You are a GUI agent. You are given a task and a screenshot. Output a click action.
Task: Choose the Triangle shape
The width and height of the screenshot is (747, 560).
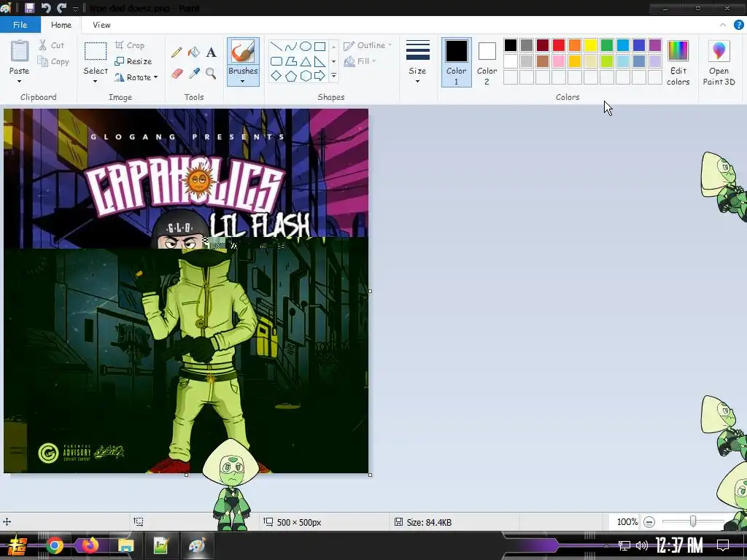(x=306, y=61)
